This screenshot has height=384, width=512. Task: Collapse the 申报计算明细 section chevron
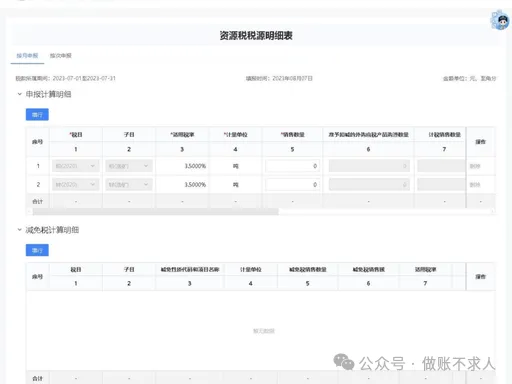(x=19, y=94)
